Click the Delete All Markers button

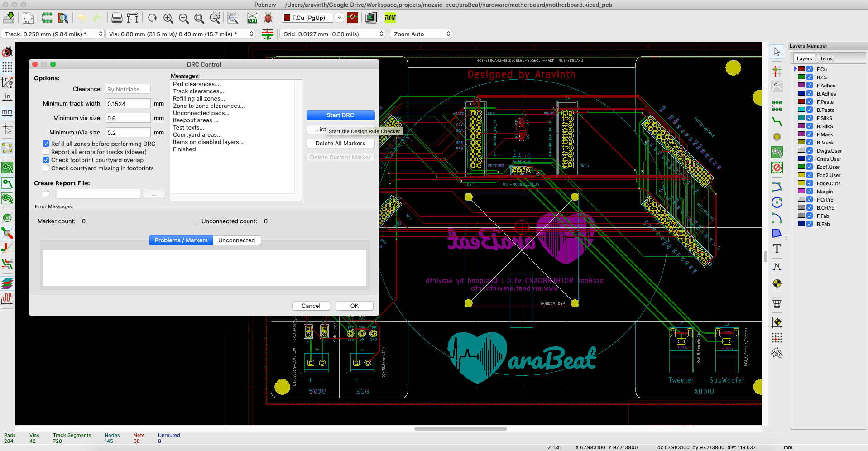pos(340,143)
